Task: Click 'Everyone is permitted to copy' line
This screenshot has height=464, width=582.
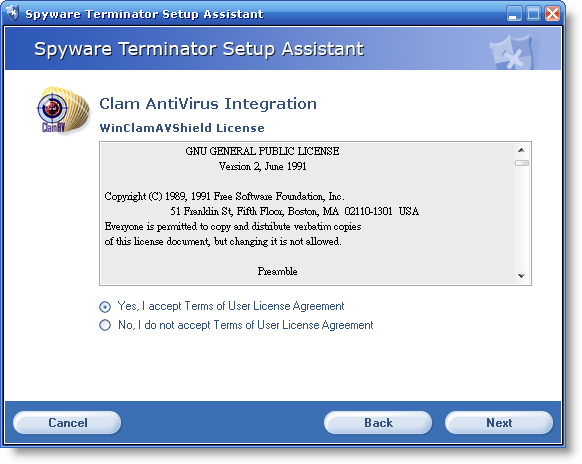Action: [x=233, y=226]
